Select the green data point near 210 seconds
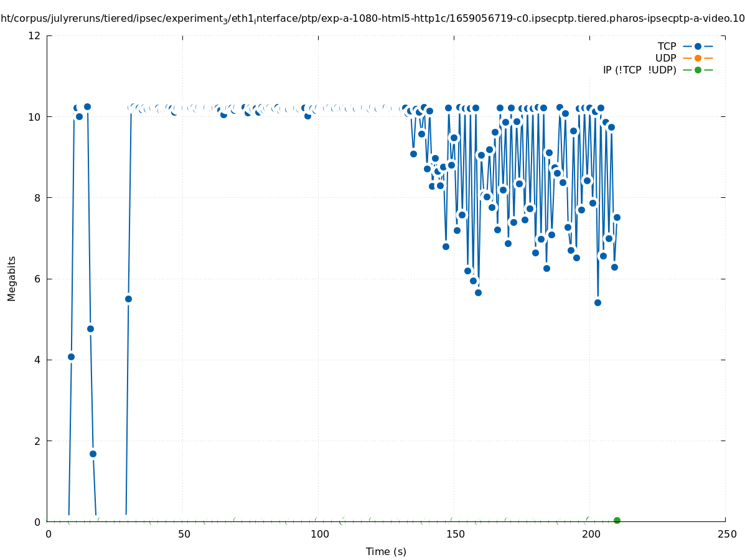The image size is (745, 560). coord(617,520)
